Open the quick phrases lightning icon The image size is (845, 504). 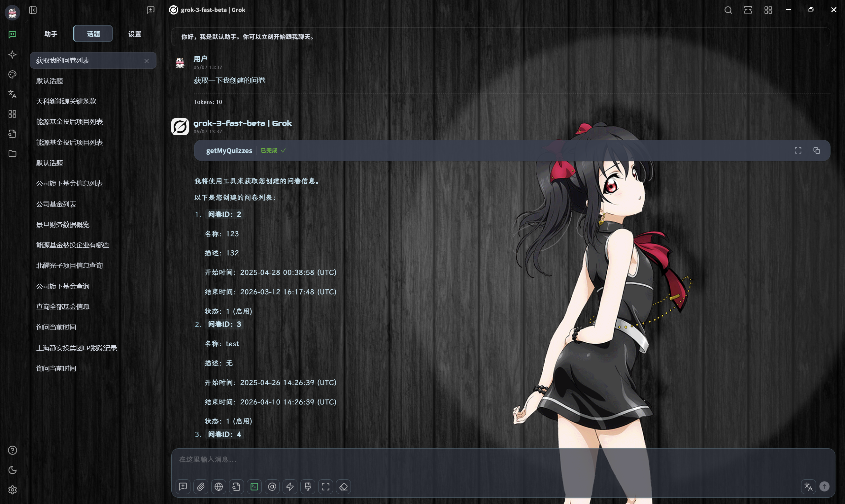pos(290,487)
